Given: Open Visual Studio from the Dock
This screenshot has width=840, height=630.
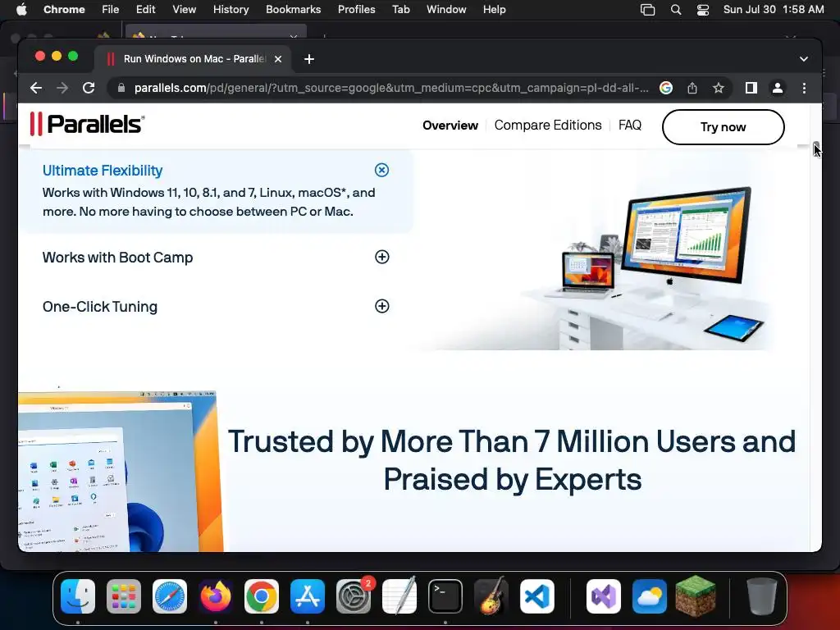Looking at the screenshot, I should tap(604, 596).
